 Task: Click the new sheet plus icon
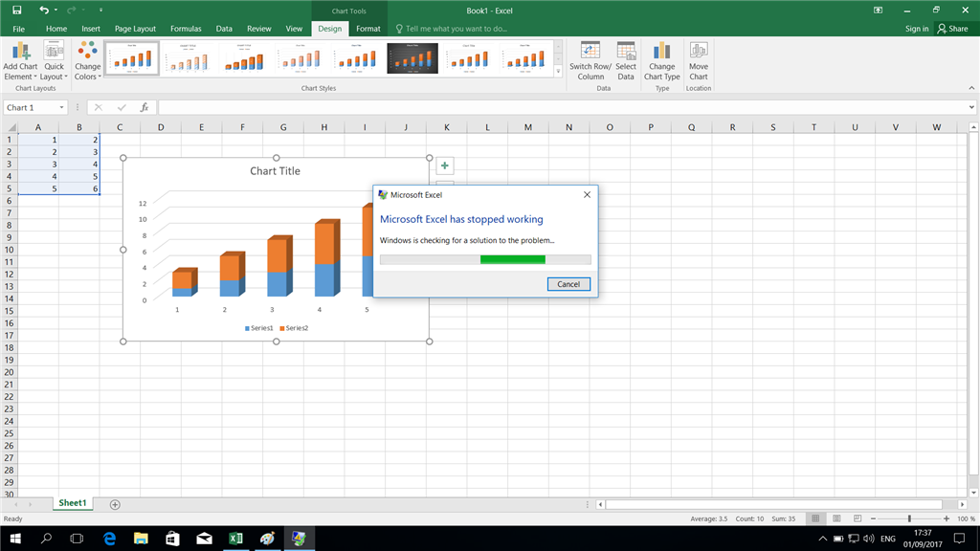[115, 504]
